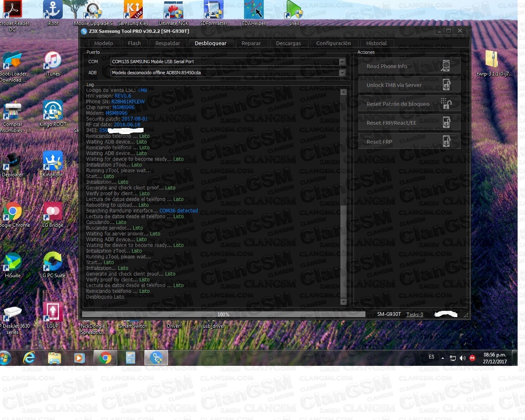525x420 pixels.
Task: Open the Google Chrome desktop shortcut
Action: (15, 215)
